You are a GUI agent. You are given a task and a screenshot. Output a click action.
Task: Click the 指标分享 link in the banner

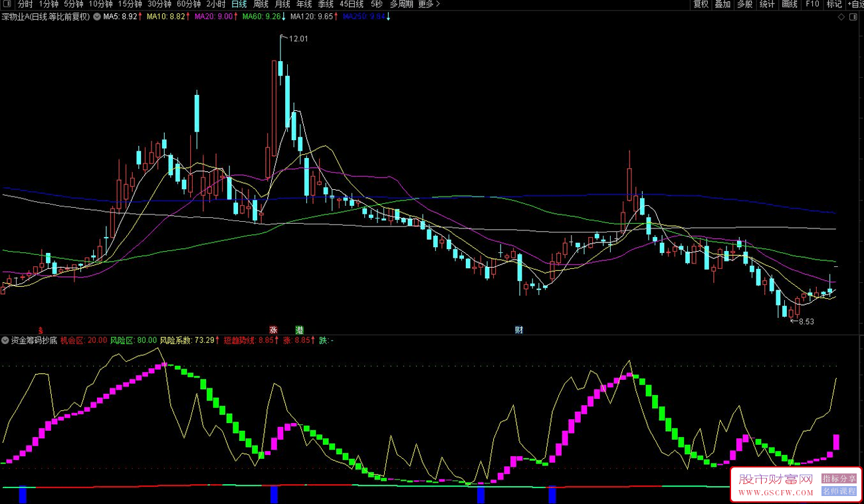click(x=839, y=478)
